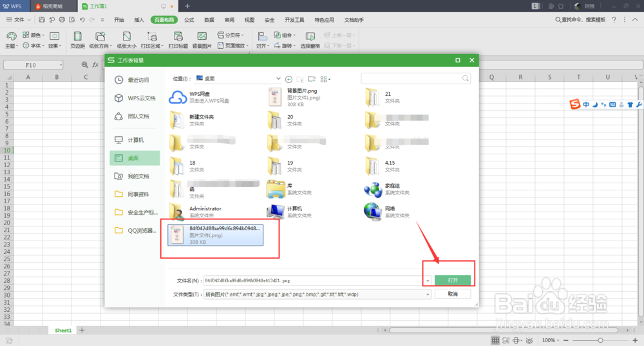Open the 分页符 page break dropdown
The height and width of the screenshot is (346, 644).
click(x=231, y=35)
